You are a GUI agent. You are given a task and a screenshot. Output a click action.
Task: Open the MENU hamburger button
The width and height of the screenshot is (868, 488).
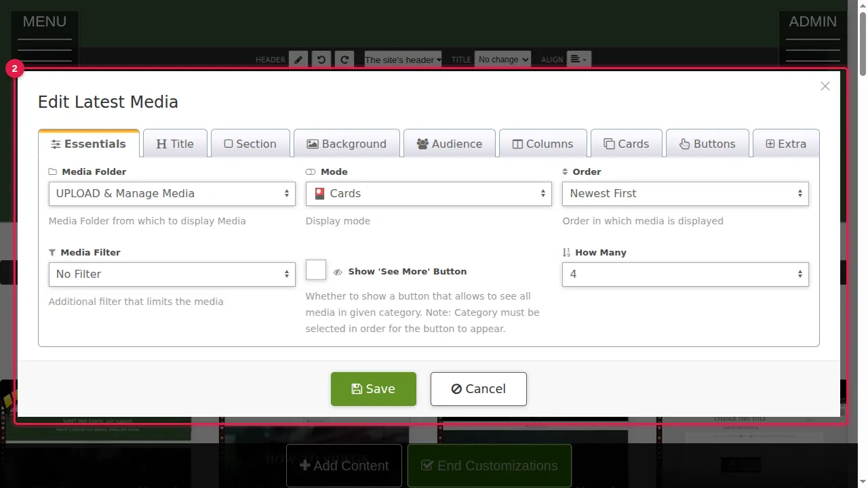point(45,38)
